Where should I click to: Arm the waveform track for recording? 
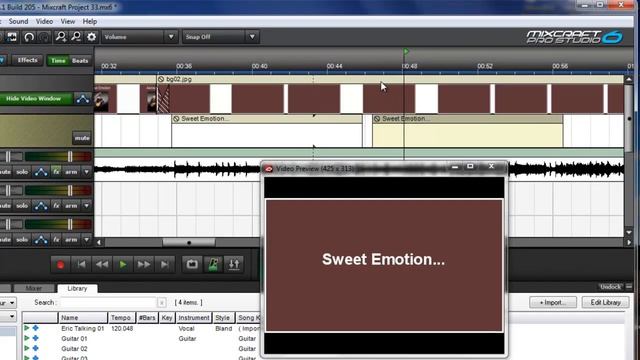coord(71,172)
